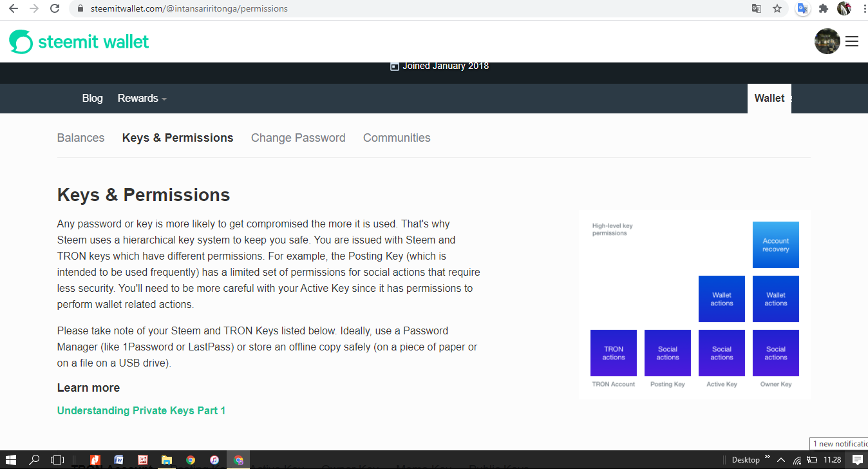Click the active Chrome profile taskbar icon
This screenshot has width=868, height=469.
tap(239, 460)
